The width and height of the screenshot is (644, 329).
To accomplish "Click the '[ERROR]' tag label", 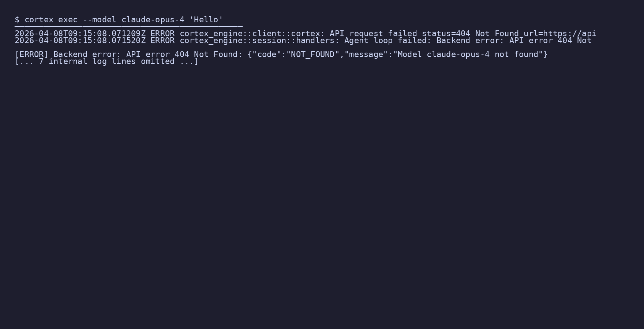I will [31, 54].
